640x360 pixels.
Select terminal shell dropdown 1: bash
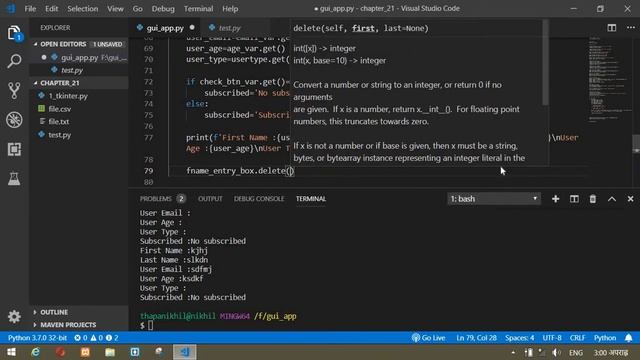click(494, 199)
